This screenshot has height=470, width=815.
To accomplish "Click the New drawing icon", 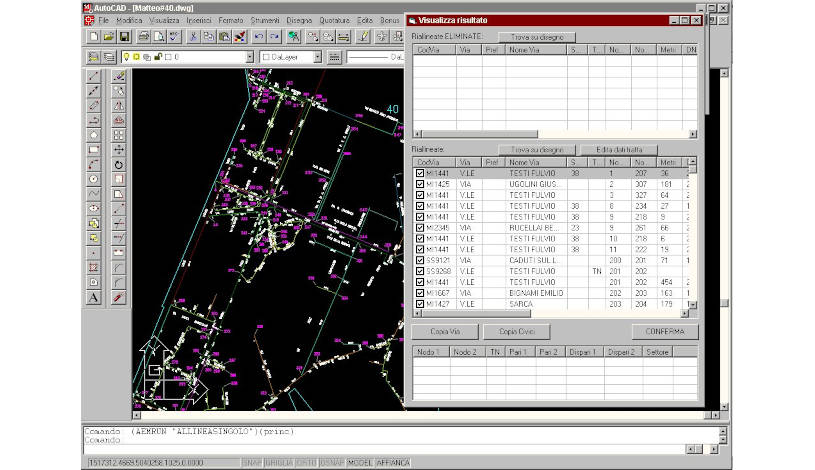I will (x=93, y=37).
